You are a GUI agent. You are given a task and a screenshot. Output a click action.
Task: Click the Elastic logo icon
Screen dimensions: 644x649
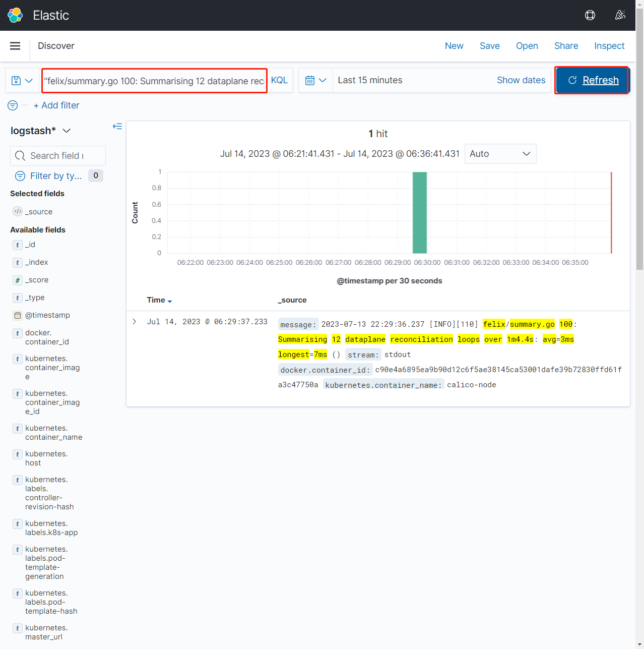tap(15, 15)
